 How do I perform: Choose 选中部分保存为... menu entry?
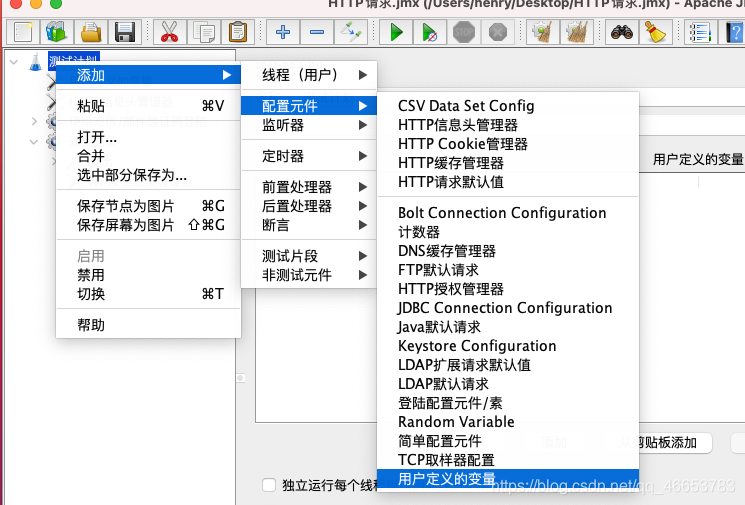click(x=148, y=175)
